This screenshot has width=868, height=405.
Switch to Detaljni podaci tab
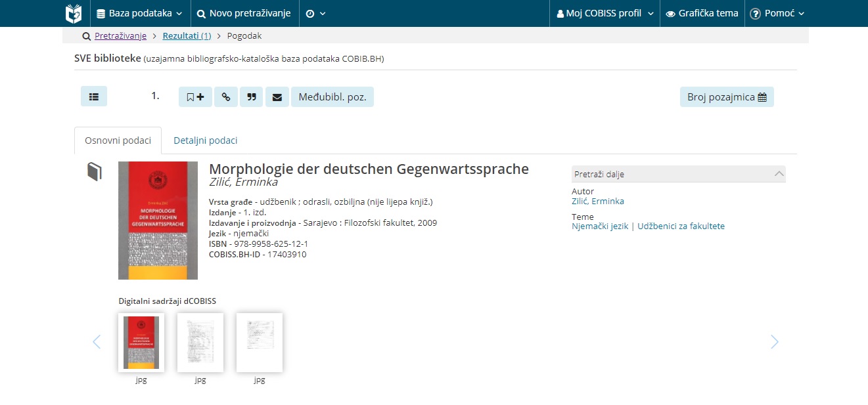[205, 140]
